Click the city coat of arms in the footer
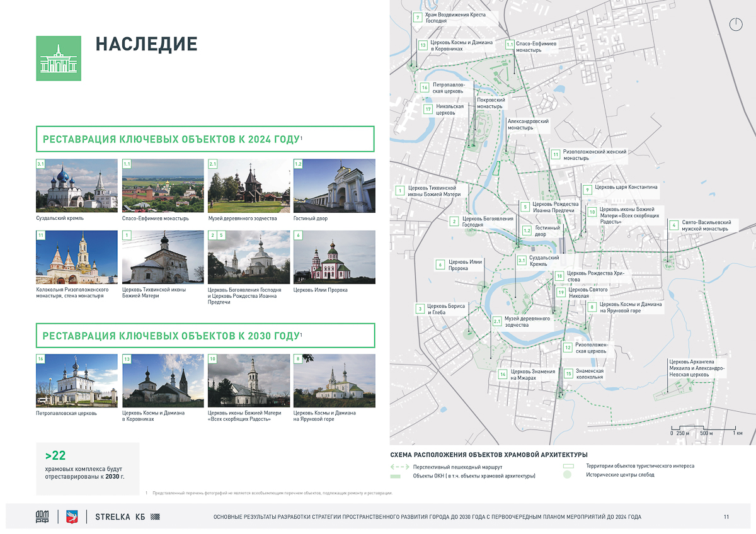This screenshot has width=756, height=534. click(x=71, y=517)
